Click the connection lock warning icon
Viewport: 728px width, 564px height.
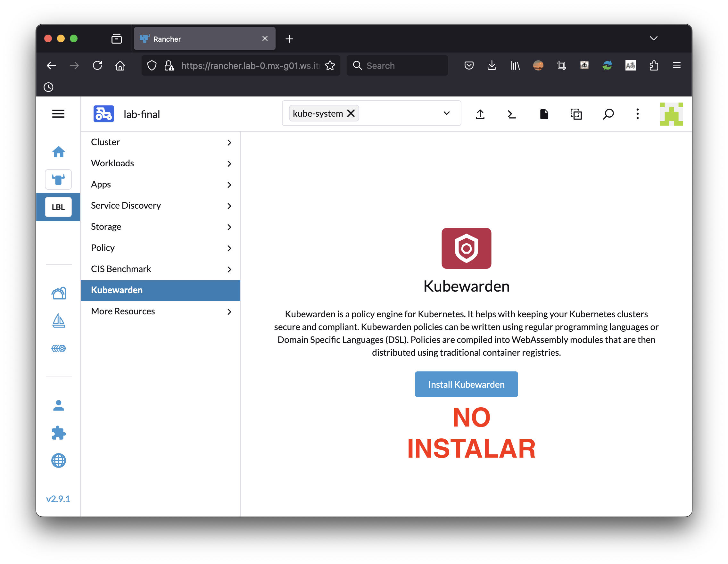169,65
